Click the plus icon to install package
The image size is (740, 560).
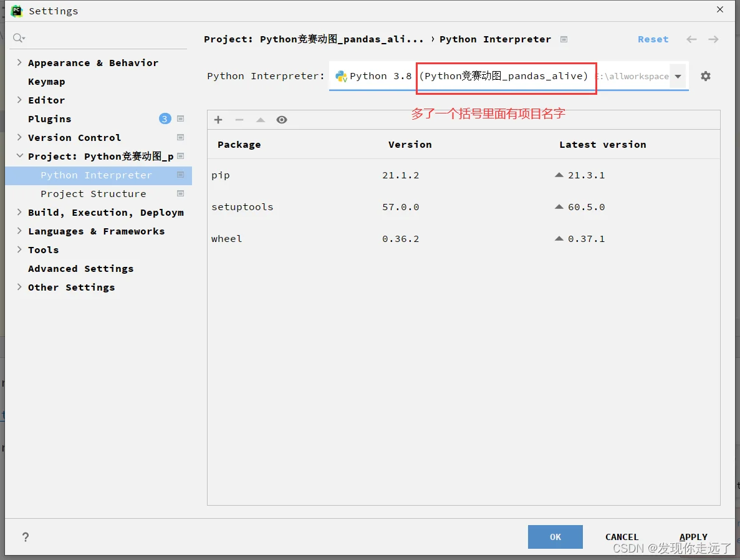click(218, 120)
